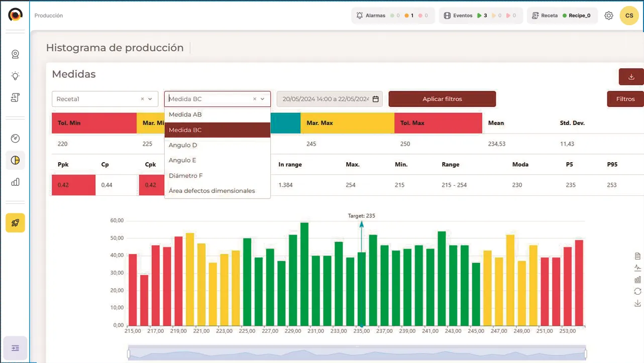Click the P95 value 253

(x=612, y=185)
